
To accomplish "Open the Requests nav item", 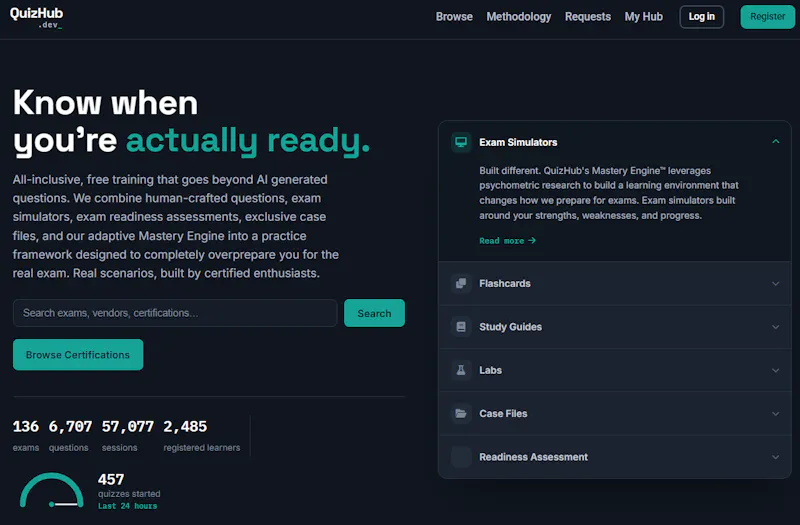I will pyautogui.click(x=588, y=17).
